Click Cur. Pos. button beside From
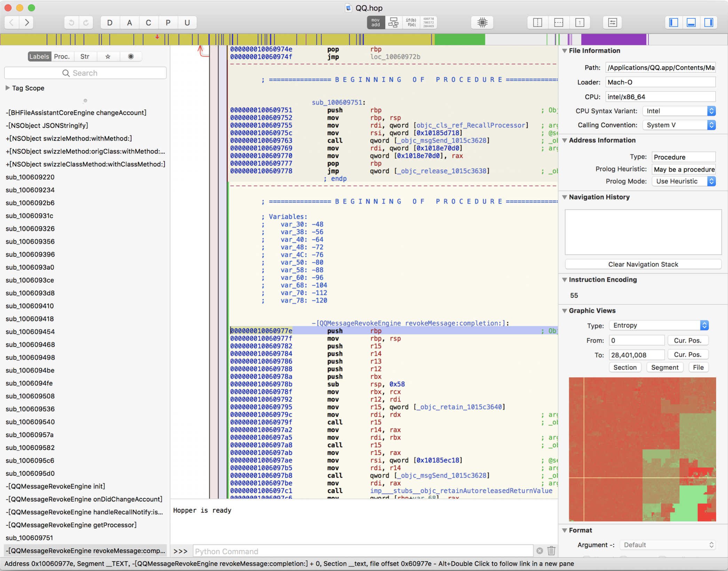The width and height of the screenshot is (728, 571). pos(687,340)
